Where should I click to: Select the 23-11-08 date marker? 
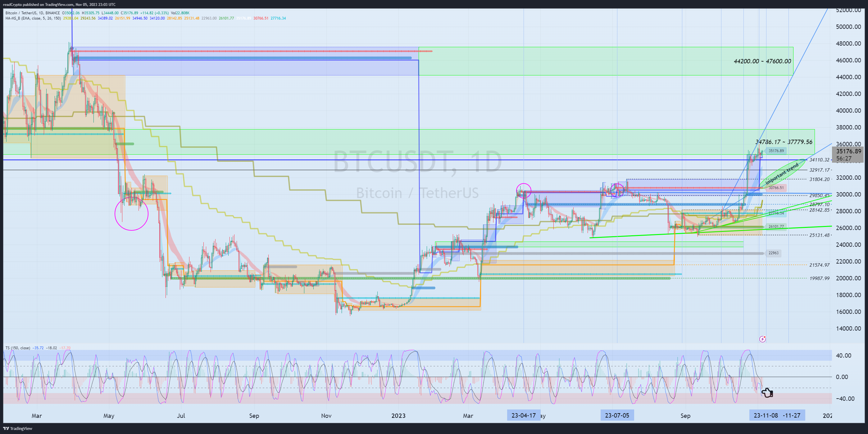[x=766, y=415]
